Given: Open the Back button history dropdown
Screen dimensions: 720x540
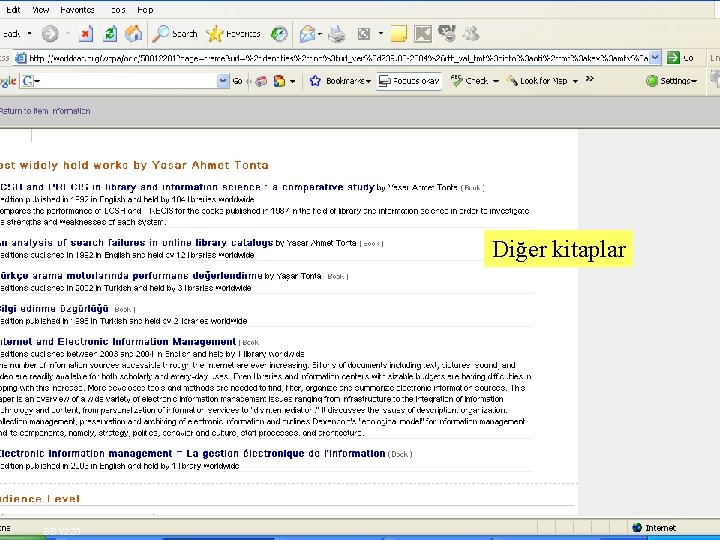Looking at the screenshot, I should 29,34.
